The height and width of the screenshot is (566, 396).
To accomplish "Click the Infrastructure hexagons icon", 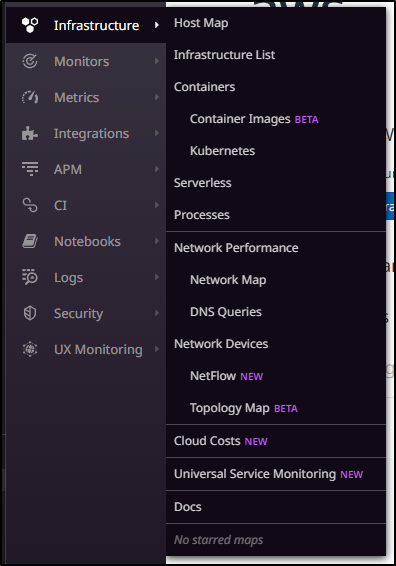I will [x=30, y=25].
